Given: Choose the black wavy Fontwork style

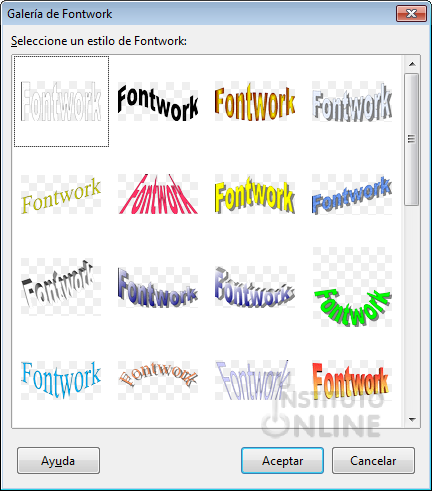Looking at the screenshot, I should point(158,101).
